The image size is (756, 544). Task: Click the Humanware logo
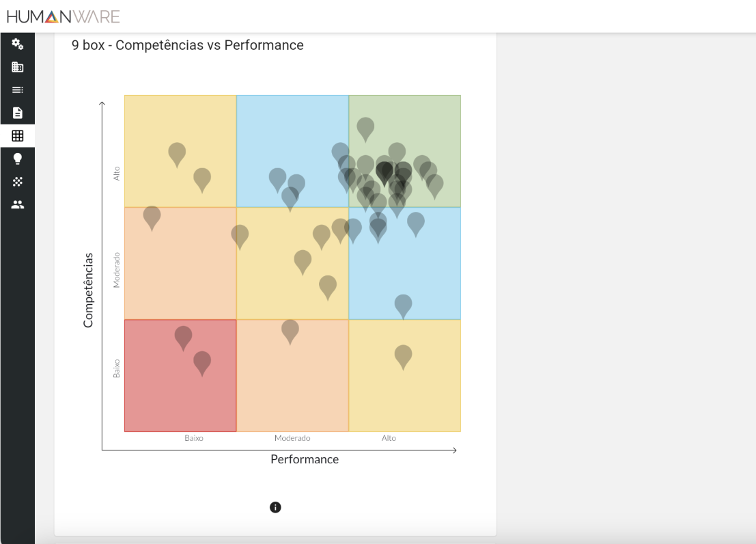tap(63, 17)
